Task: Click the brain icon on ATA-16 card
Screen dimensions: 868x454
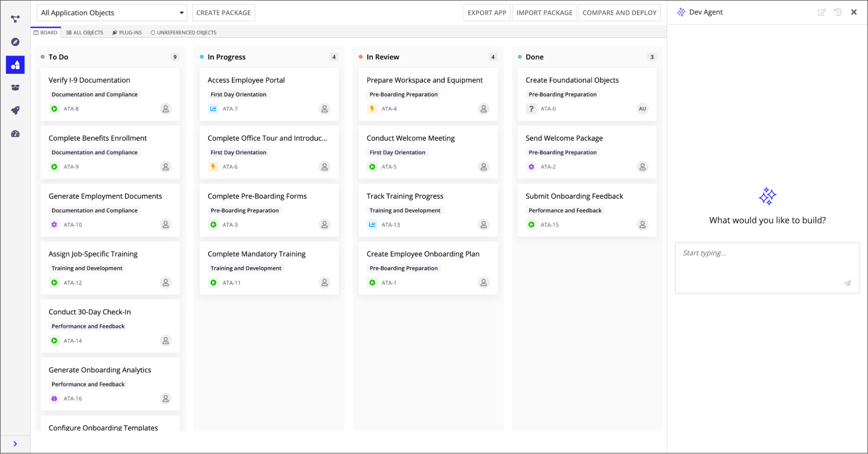Action: pyautogui.click(x=54, y=398)
